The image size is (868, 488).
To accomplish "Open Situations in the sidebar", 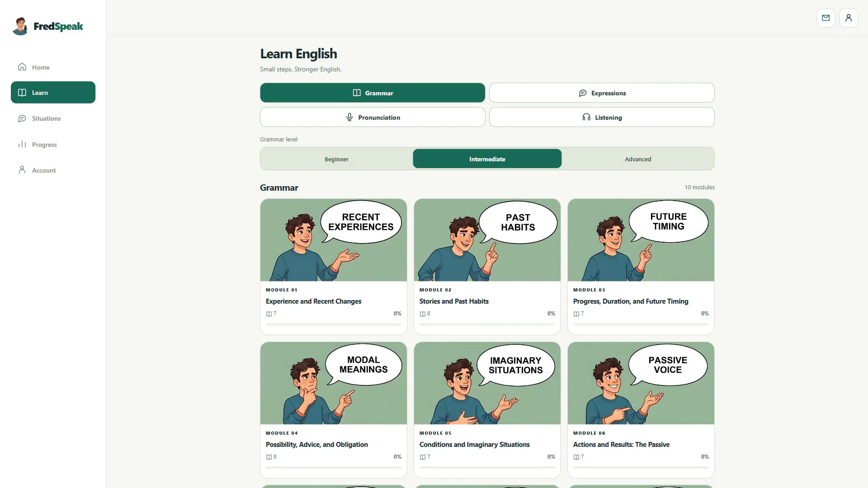I will tap(53, 118).
